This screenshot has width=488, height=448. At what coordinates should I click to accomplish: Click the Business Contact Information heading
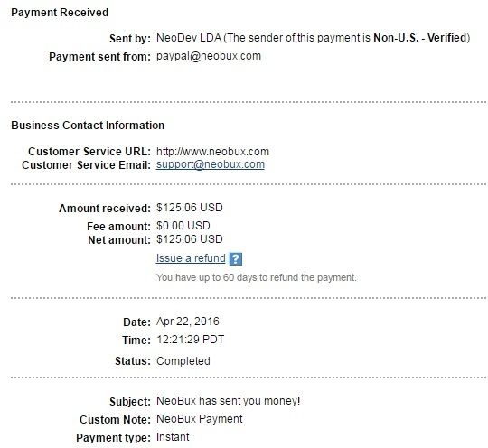88,125
